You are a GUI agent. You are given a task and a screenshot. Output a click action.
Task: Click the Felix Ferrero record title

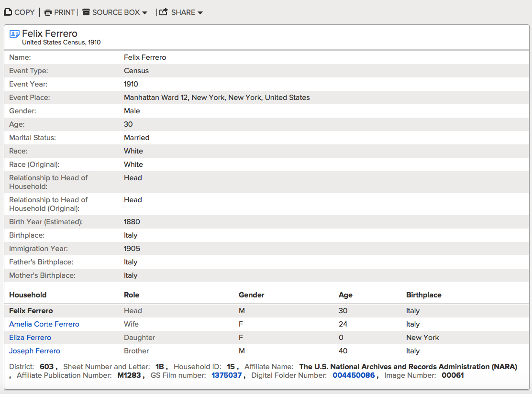pyautogui.click(x=50, y=33)
